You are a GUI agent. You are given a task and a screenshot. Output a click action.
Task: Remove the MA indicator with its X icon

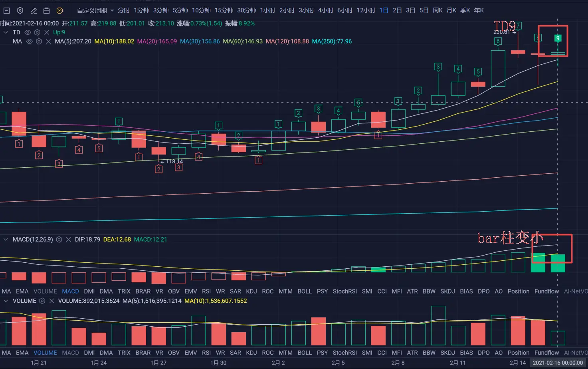pos(48,41)
